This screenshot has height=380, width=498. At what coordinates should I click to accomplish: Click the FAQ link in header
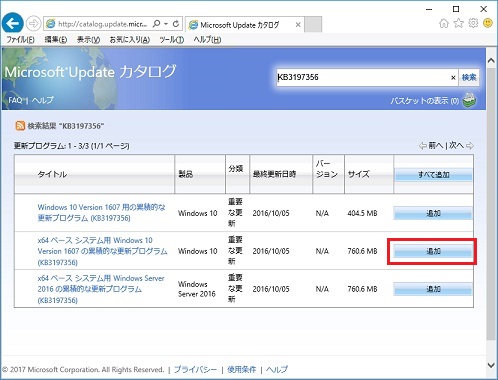click(15, 100)
